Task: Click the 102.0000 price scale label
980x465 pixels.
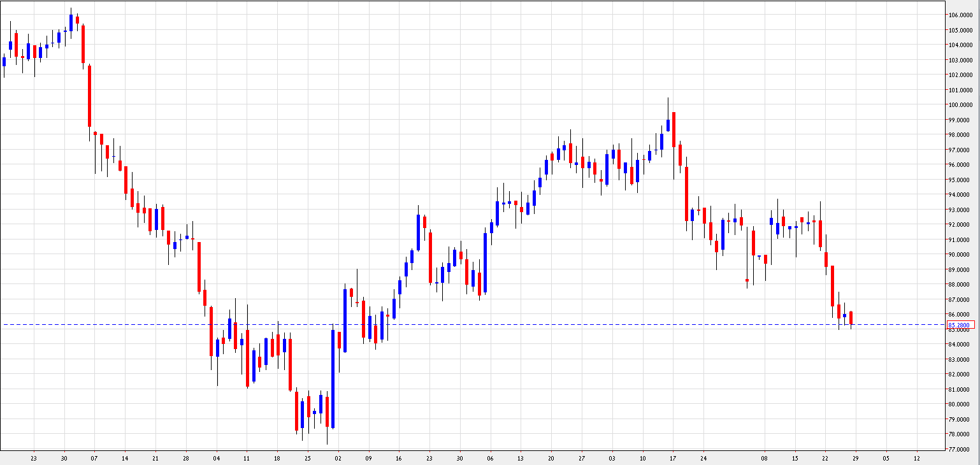Action: point(960,75)
